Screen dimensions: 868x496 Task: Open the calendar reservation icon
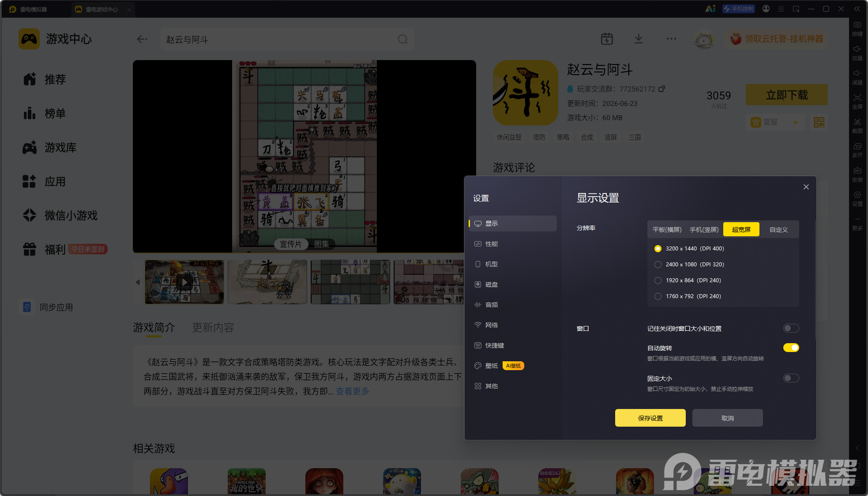coord(607,39)
